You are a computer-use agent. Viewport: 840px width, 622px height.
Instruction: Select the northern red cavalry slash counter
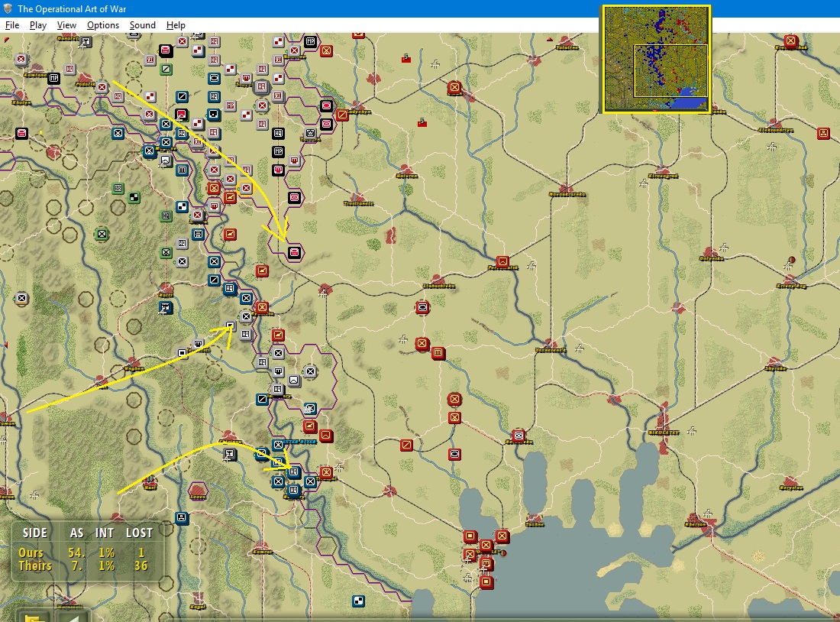tap(342, 115)
